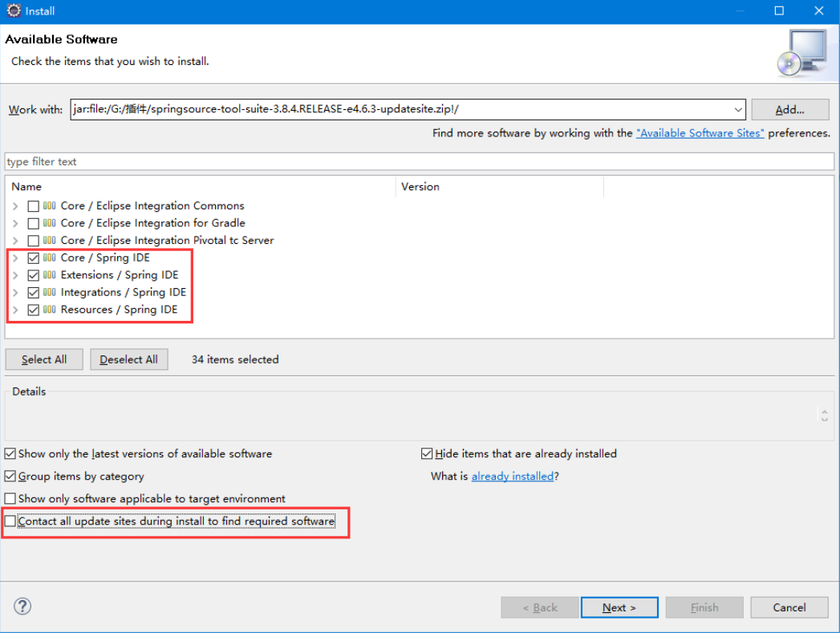The image size is (840, 633).
Task: Click the Eclipse Install icon in the title bar
Action: [x=14, y=10]
